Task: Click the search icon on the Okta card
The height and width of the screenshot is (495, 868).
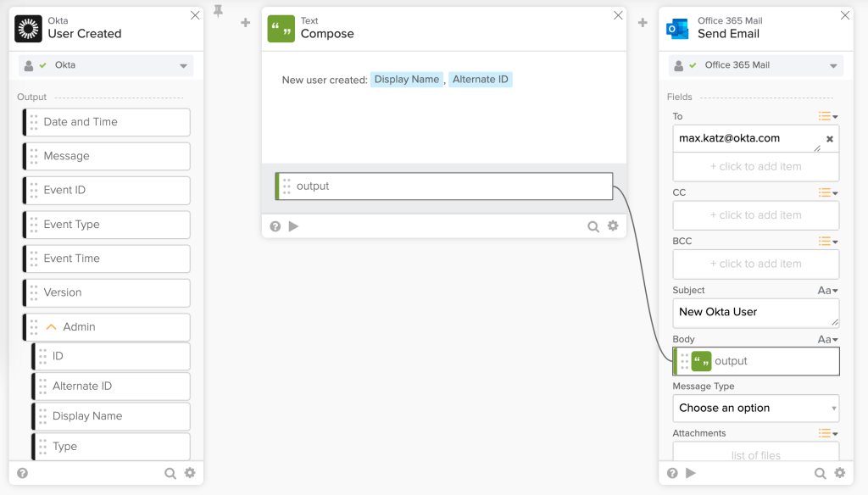Action: [x=170, y=474]
